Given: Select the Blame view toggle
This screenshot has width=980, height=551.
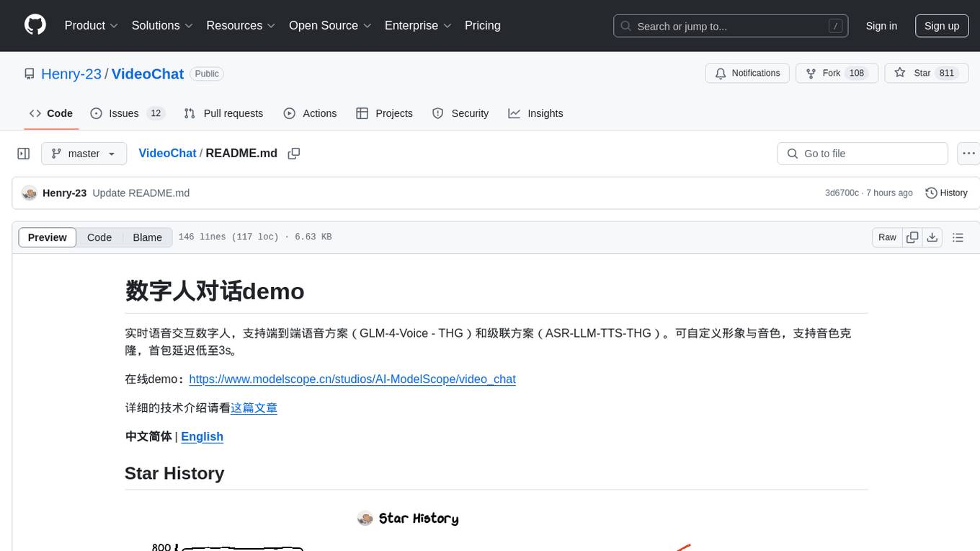Looking at the screenshot, I should [x=147, y=237].
